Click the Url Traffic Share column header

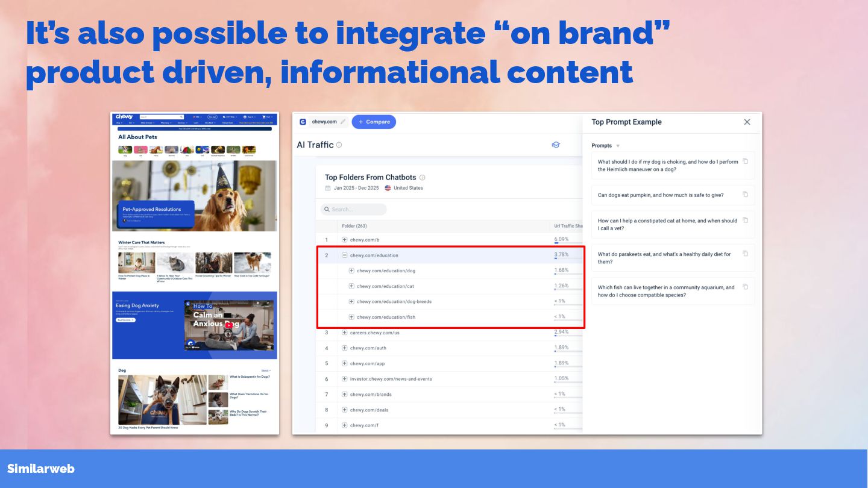[x=568, y=226]
